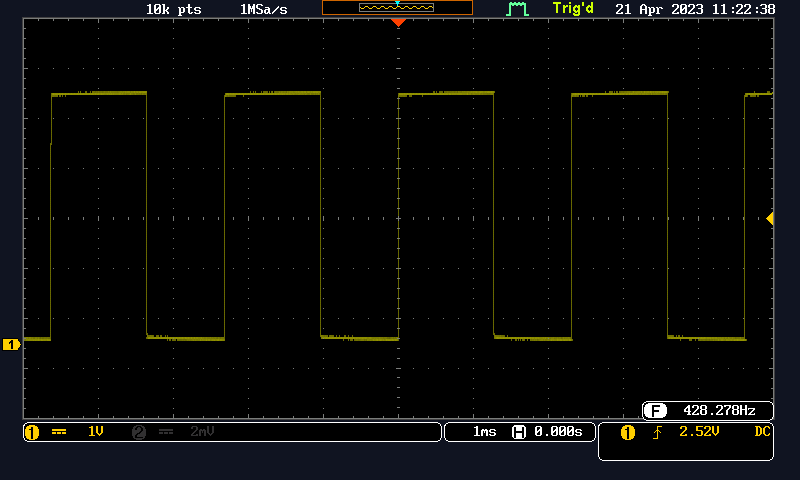Click the trigger source channel 1 badge
Image resolution: width=800 pixels, height=480 pixels.
click(628, 433)
